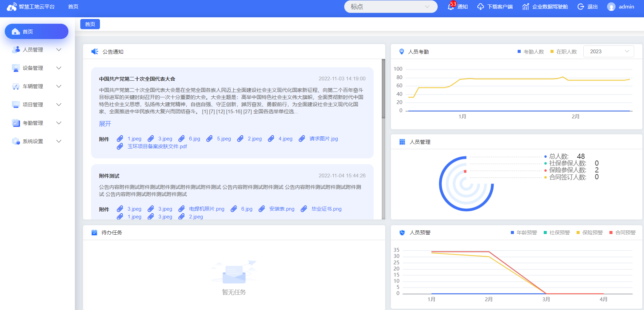Click the 人员考勤 location pin icon

pos(401,52)
